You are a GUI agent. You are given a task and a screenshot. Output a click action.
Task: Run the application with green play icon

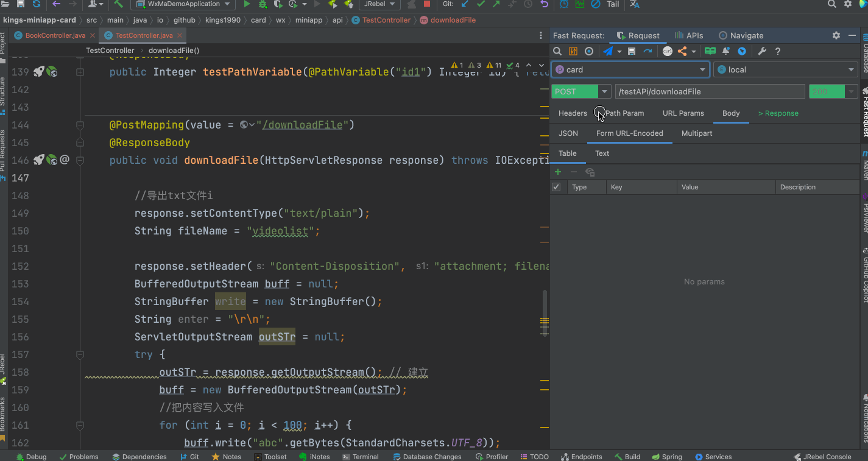click(x=247, y=4)
